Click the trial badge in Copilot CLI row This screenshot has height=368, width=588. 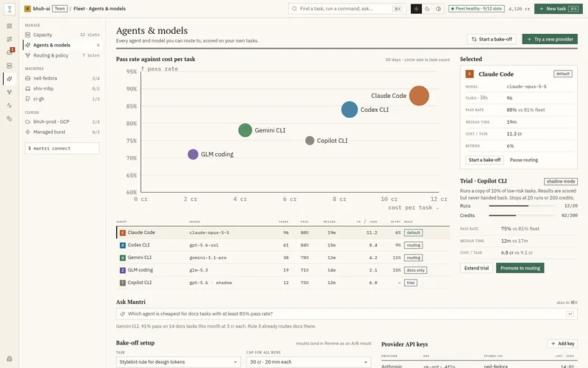tap(411, 283)
